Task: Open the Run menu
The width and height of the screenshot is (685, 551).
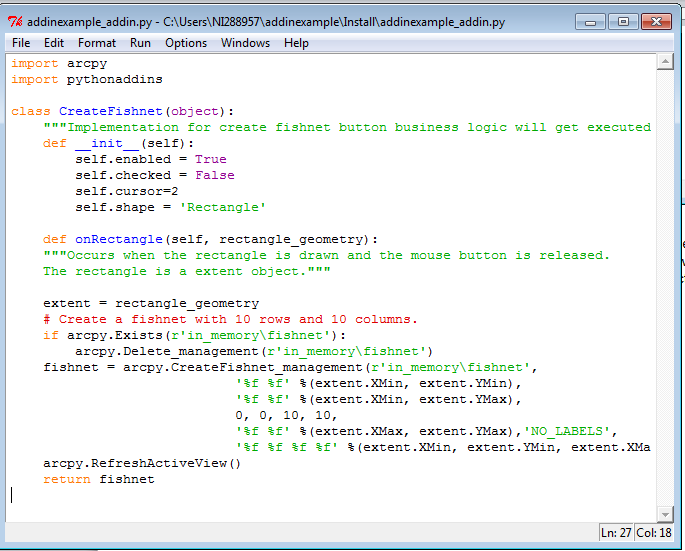Action: click(x=140, y=43)
